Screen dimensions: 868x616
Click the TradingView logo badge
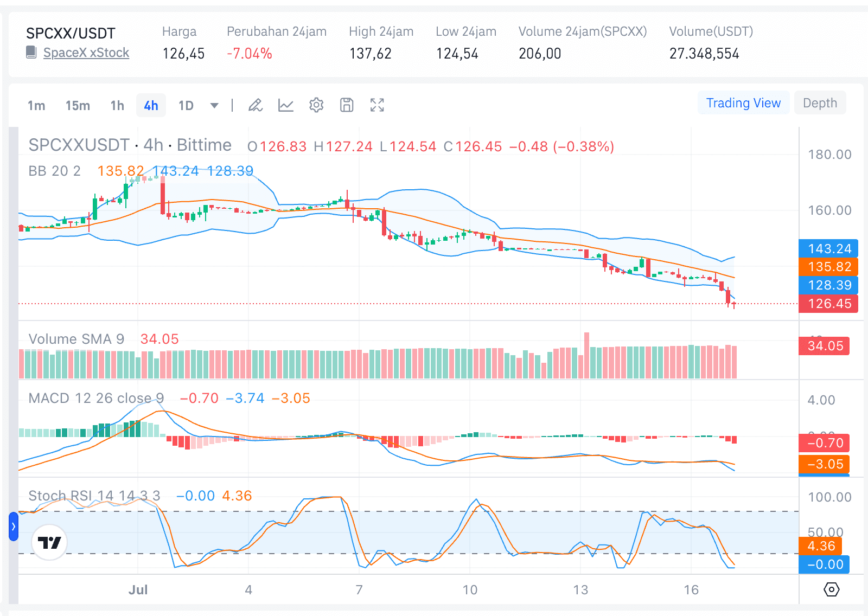tap(49, 542)
